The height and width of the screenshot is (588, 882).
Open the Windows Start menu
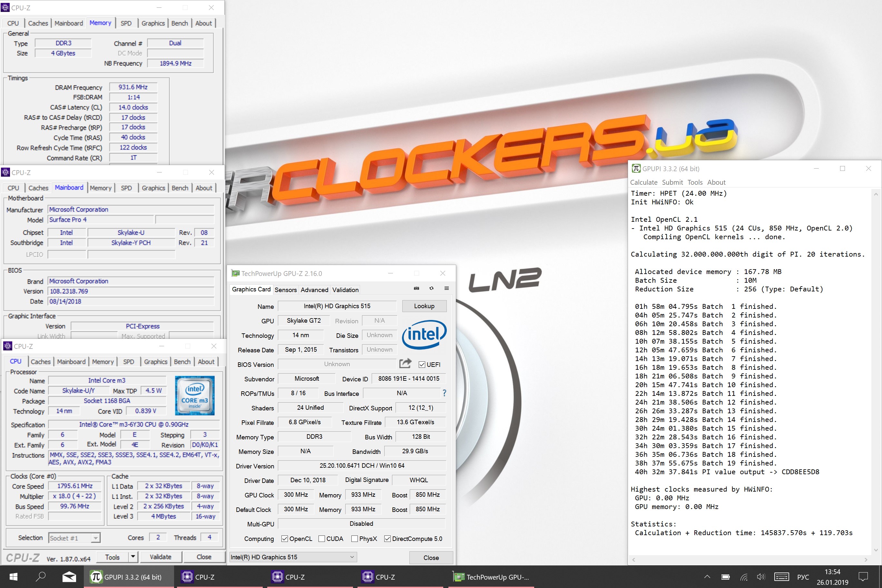pyautogui.click(x=14, y=577)
